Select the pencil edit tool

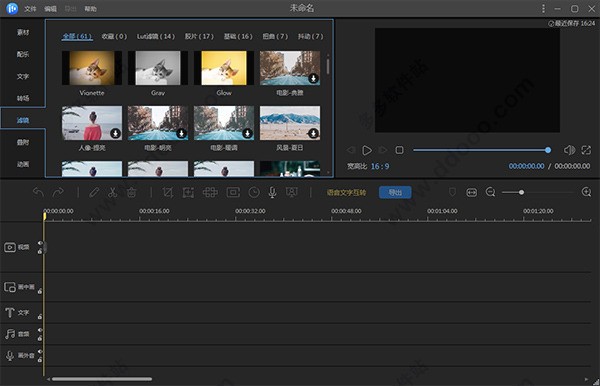[94, 192]
